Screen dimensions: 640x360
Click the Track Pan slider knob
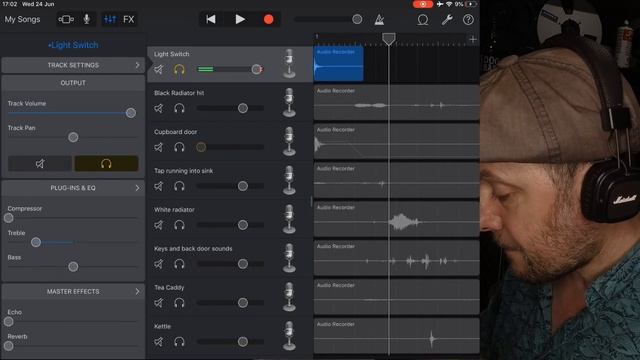[73, 137]
